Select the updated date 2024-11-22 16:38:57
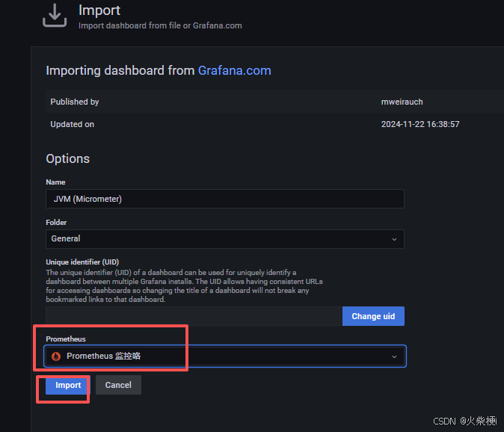The image size is (504, 432). (x=420, y=124)
